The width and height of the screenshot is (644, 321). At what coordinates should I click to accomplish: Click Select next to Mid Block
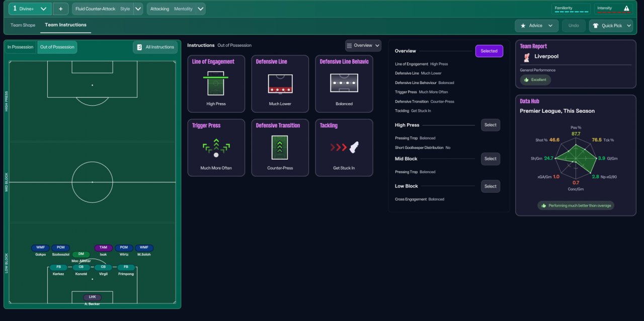click(x=491, y=158)
